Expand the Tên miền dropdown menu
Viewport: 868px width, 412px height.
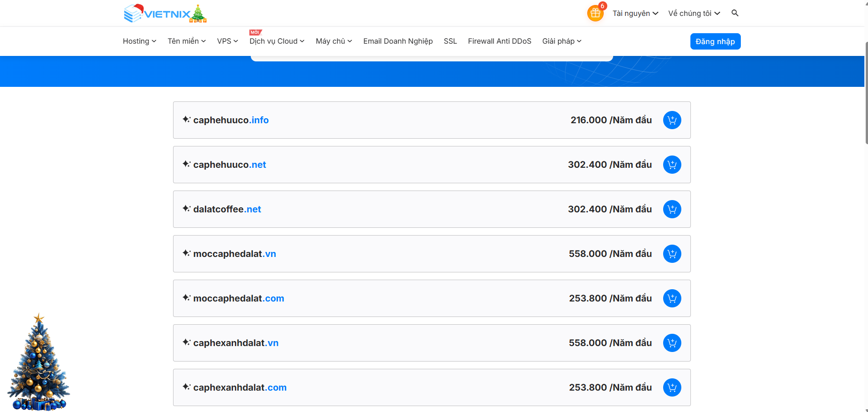[x=186, y=41]
